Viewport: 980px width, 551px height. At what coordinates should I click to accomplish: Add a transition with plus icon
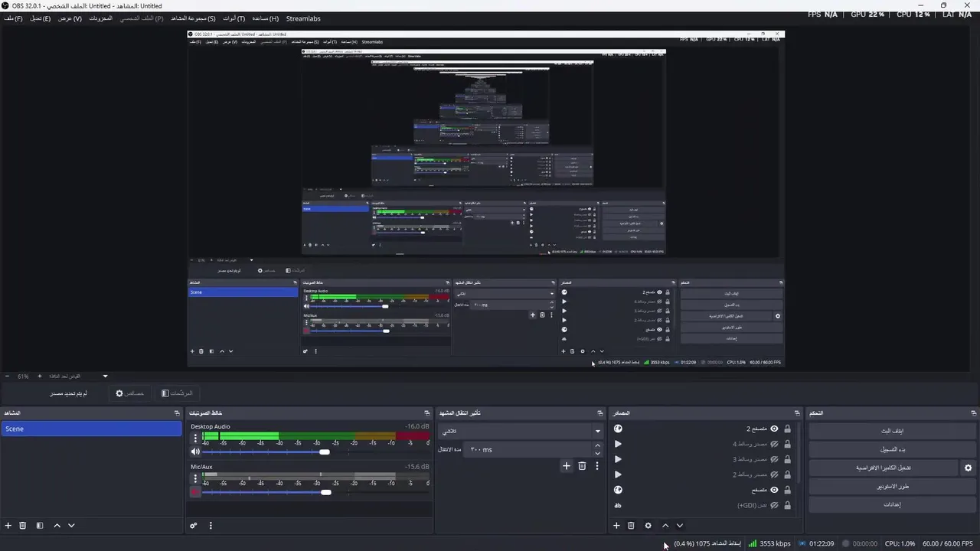pyautogui.click(x=567, y=465)
